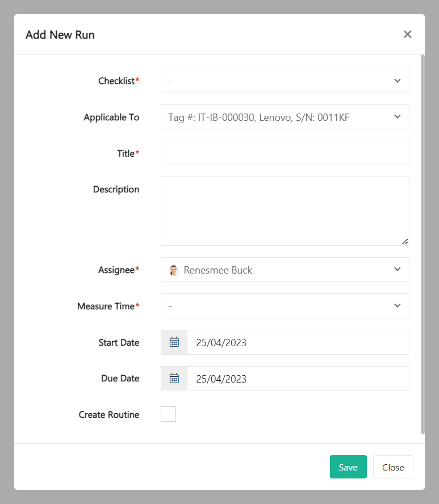Open the Start Date calendar icon
439x504 pixels.
pos(174,342)
